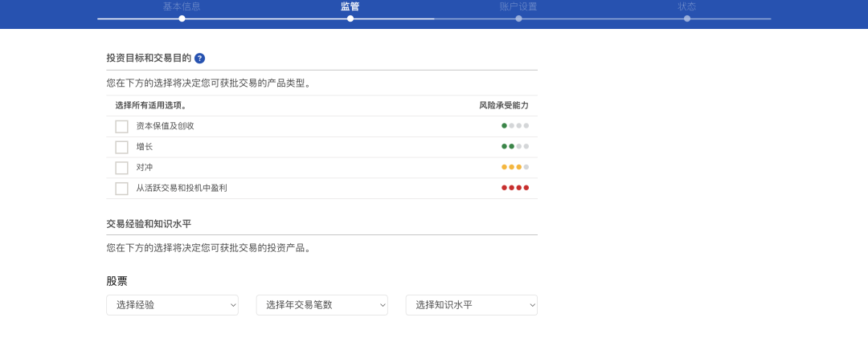Expand the 选择年交易笔数 dropdown
Viewport: 868px width, 342px height.
(321, 305)
